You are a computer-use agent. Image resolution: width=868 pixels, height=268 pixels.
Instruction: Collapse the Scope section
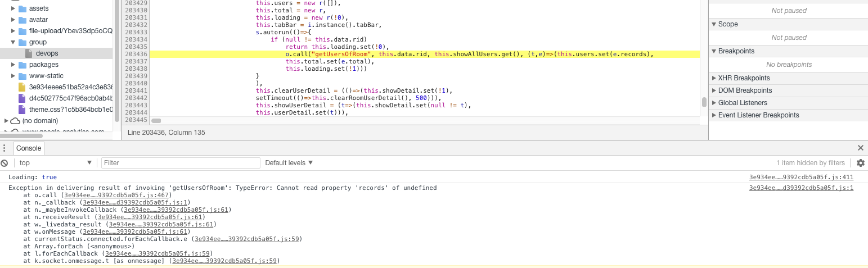coord(714,24)
